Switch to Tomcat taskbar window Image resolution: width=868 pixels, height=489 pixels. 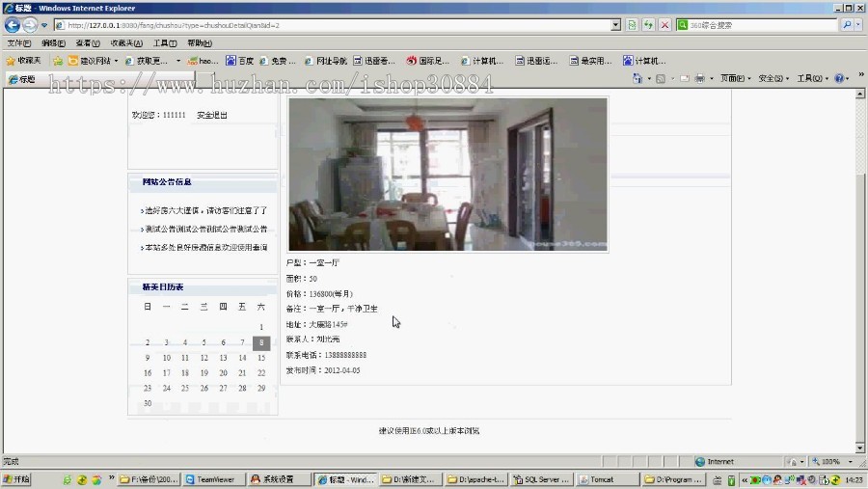(x=607, y=479)
